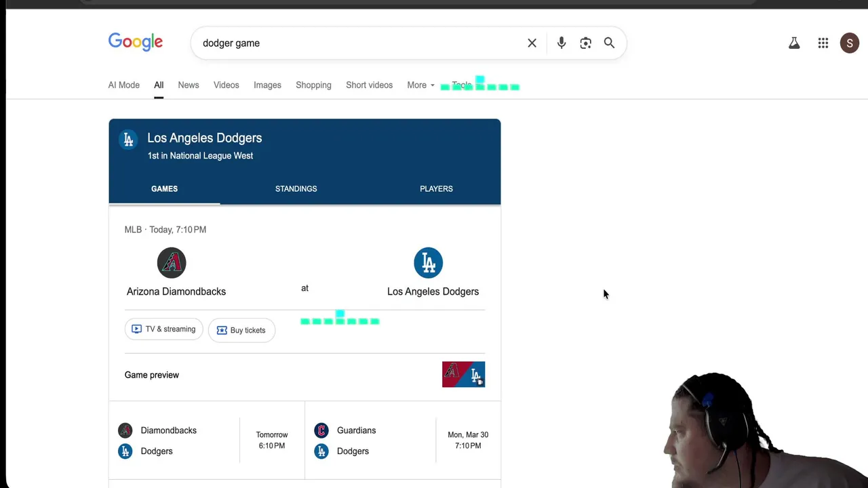
Task: Select the GAMES tab in Dodgers card
Action: pyautogui.click(x=164, y=189)
